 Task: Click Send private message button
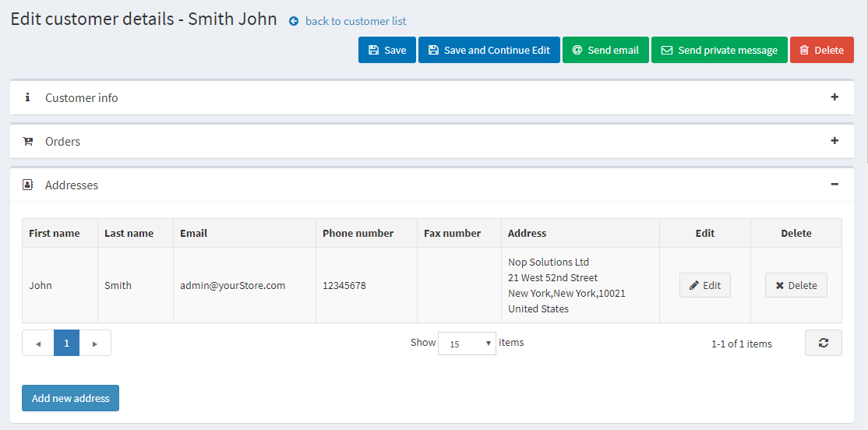click(718, 50)
